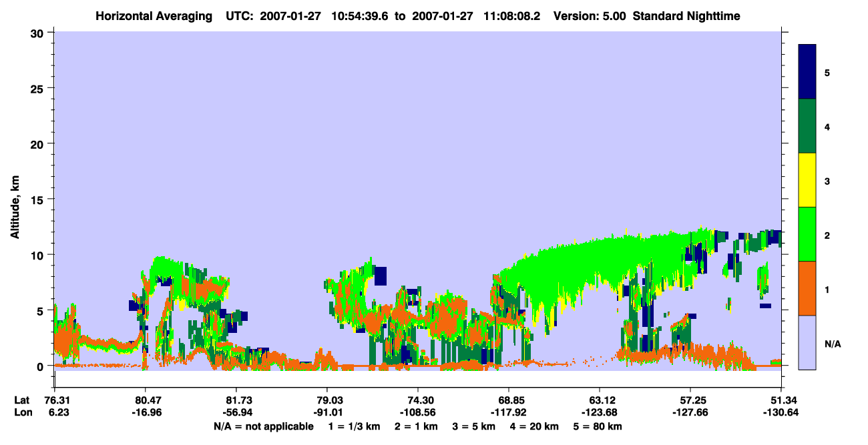Click the bright green colorbar segment labeled 2
The image size is (868, 445).
coord(807,234)
